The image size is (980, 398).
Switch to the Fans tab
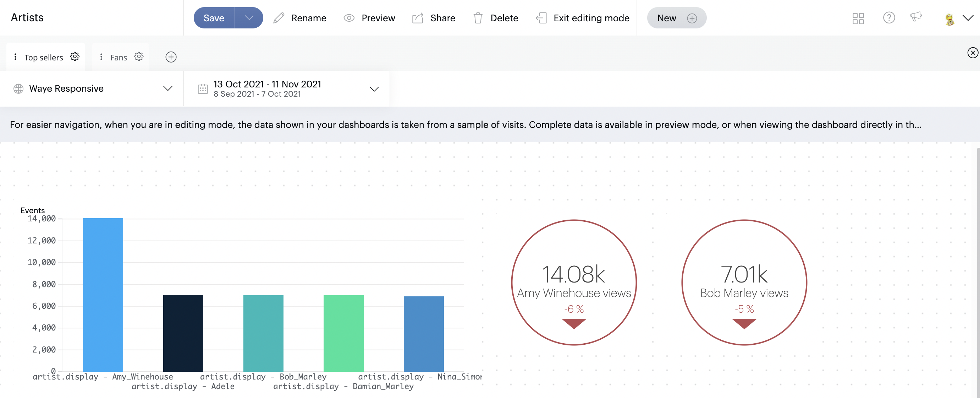tap(118, 58)
